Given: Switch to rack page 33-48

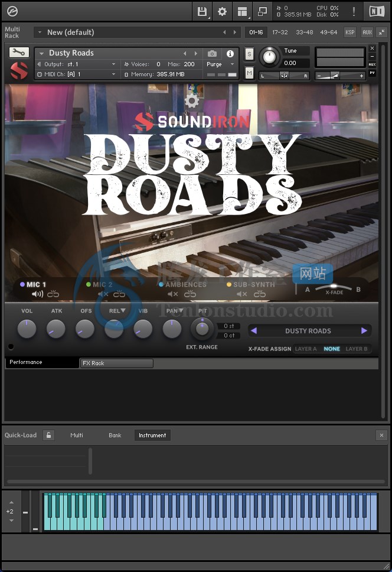Looking at the screenshot, I should click(x=304, y=32).
